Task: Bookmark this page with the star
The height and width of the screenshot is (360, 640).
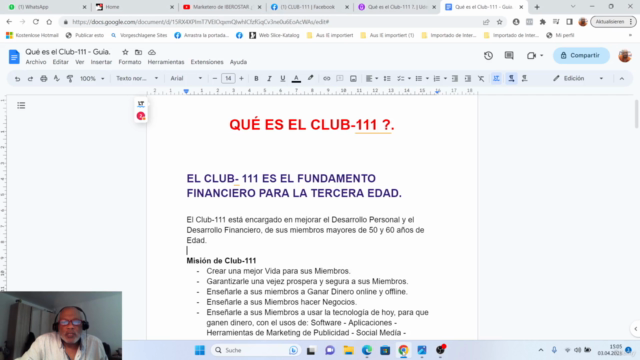Action: [x=500, y=22]
